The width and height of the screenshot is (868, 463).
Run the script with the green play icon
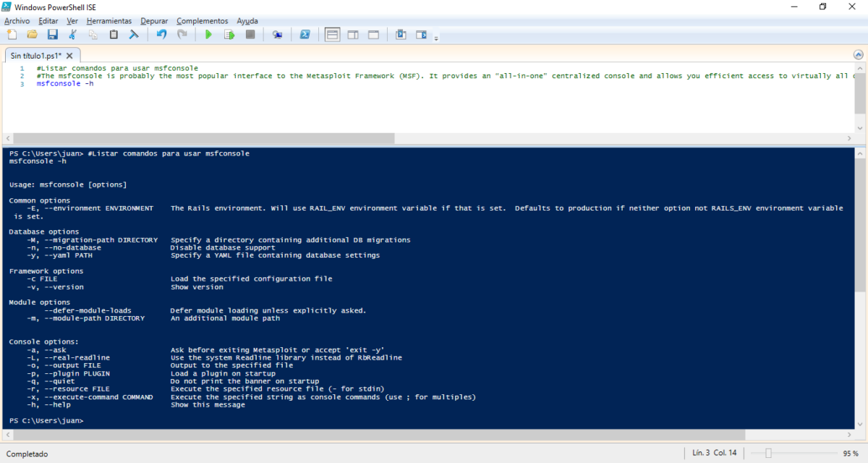point(209,34)
